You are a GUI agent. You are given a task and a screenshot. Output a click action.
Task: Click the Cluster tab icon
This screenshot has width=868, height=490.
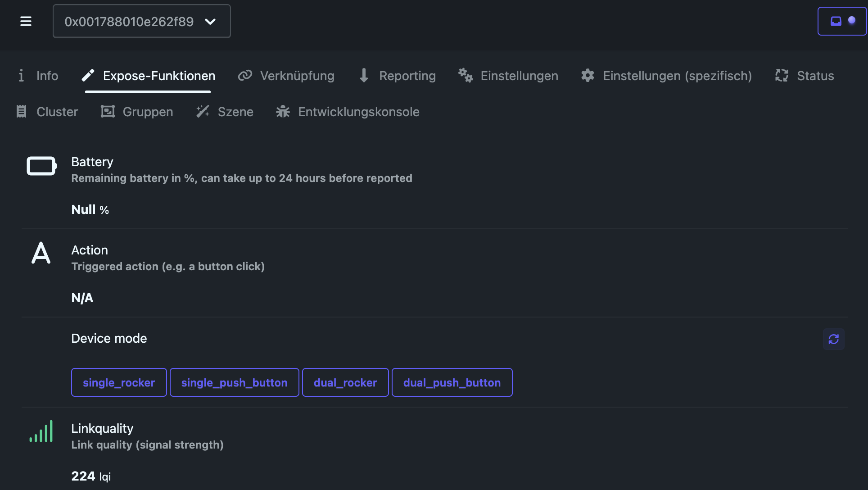(22, 111)
